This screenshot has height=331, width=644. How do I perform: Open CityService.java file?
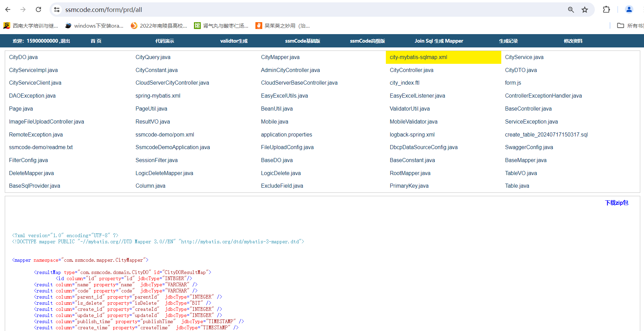pos(524,57)
